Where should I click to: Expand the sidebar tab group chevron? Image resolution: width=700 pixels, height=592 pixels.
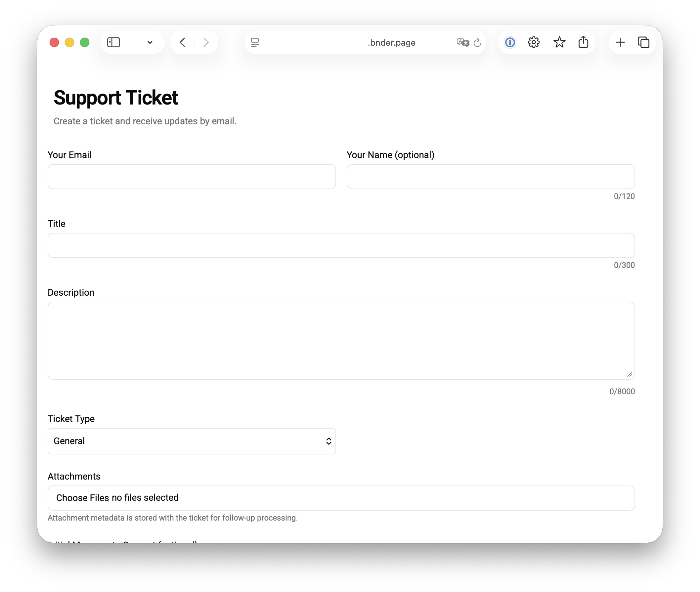[x=150, y=42]
